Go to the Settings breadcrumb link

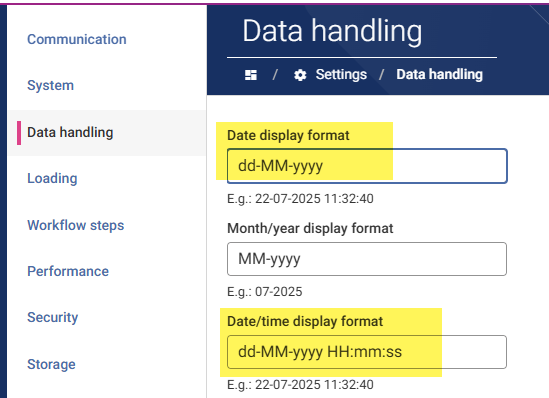(341, 74)
